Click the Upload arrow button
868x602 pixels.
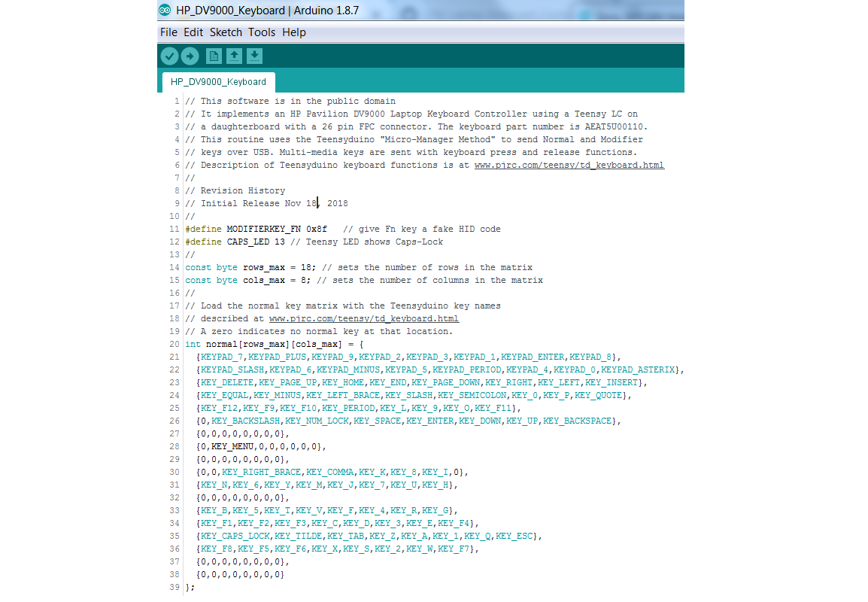190,56
